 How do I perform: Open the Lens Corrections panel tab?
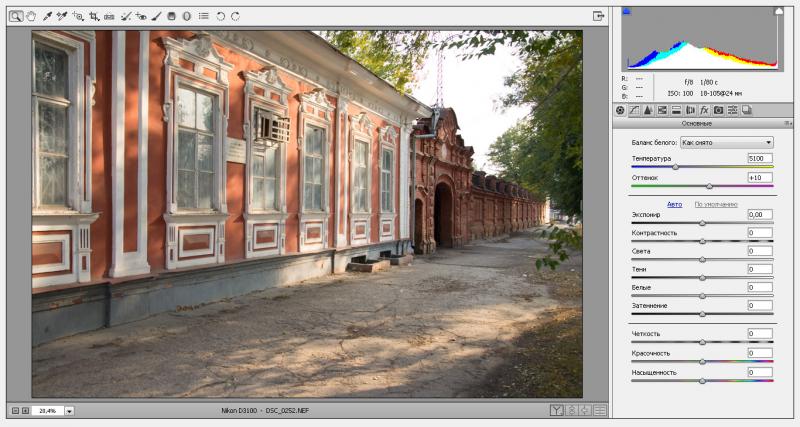(x=690, y=110)
